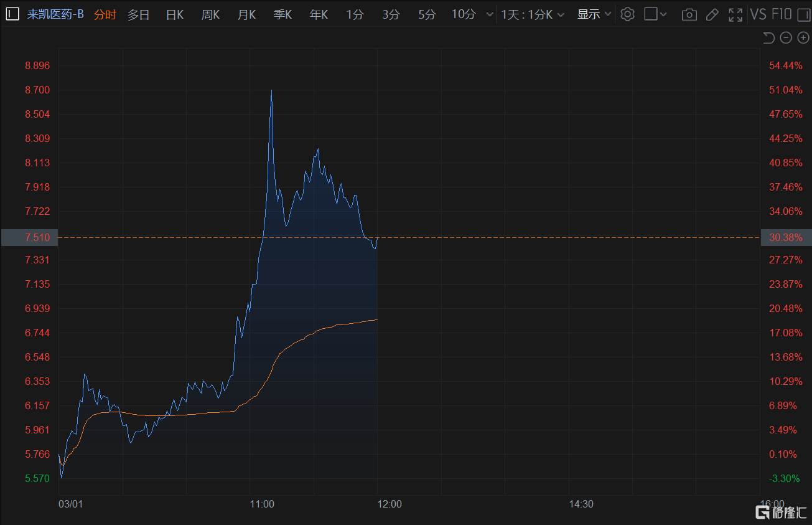Click the 14:30 time axis label
This screenshot has width=812, height=525.
581,504
